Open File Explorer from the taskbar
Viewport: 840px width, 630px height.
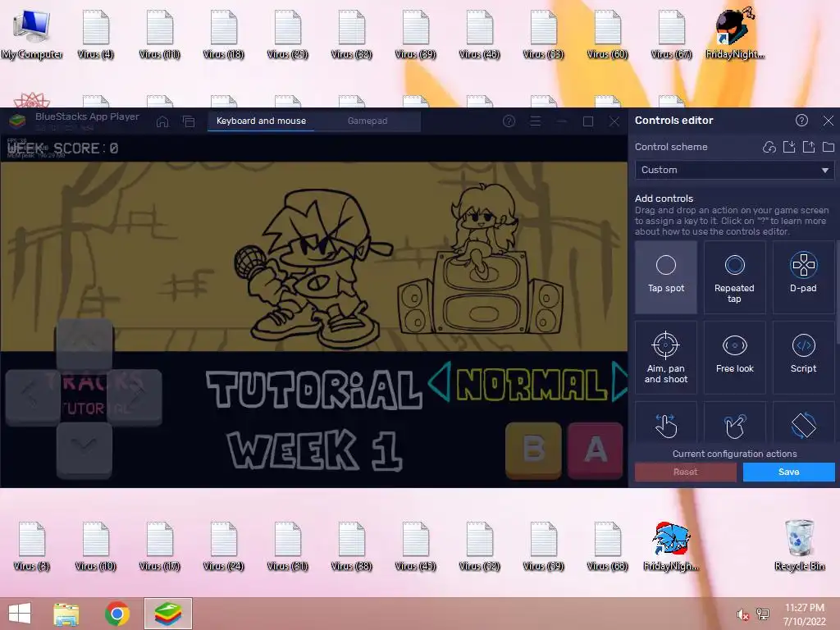66,614
